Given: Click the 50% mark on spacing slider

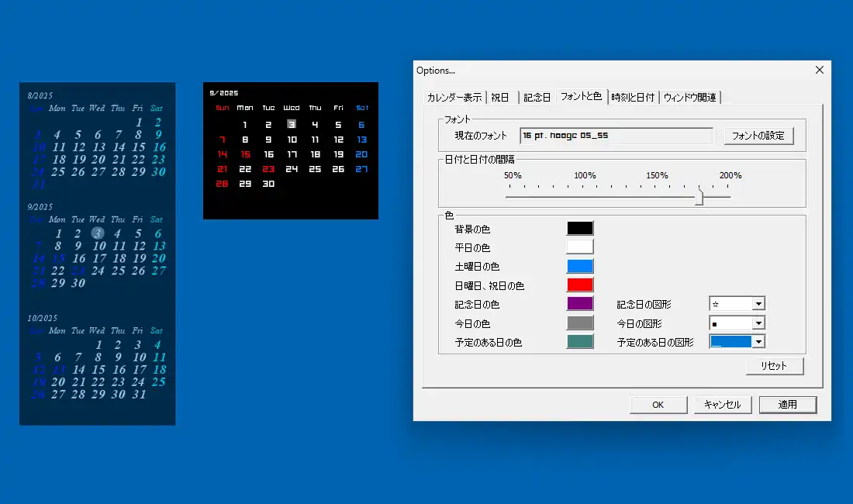Looking at the screenshot, I should point(513,175).
